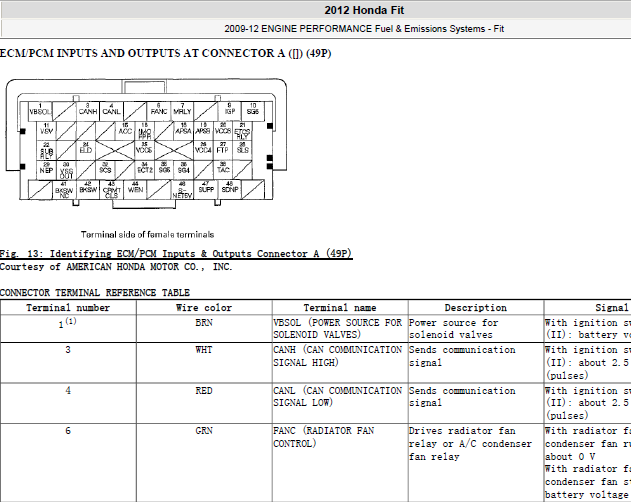The width and height of the screenshot is (631, 502).
Task: Click the "Courtesy of AMERICAN HONDA MOTOR CO., INC." line
Action: [x=116, y=267]
